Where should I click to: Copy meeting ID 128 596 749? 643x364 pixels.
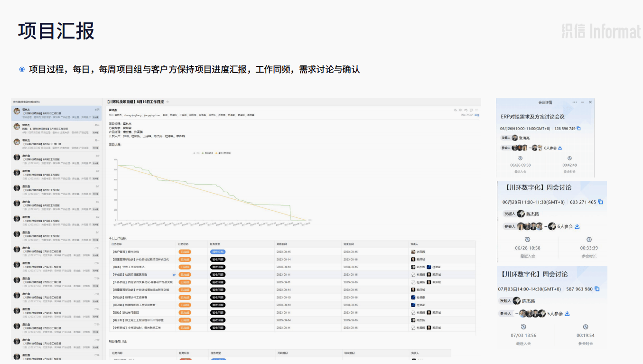point(578,129)
